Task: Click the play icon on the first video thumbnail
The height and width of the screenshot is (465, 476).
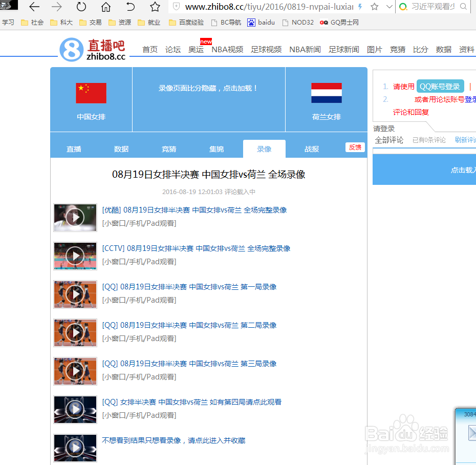Action: click(75, 217)
